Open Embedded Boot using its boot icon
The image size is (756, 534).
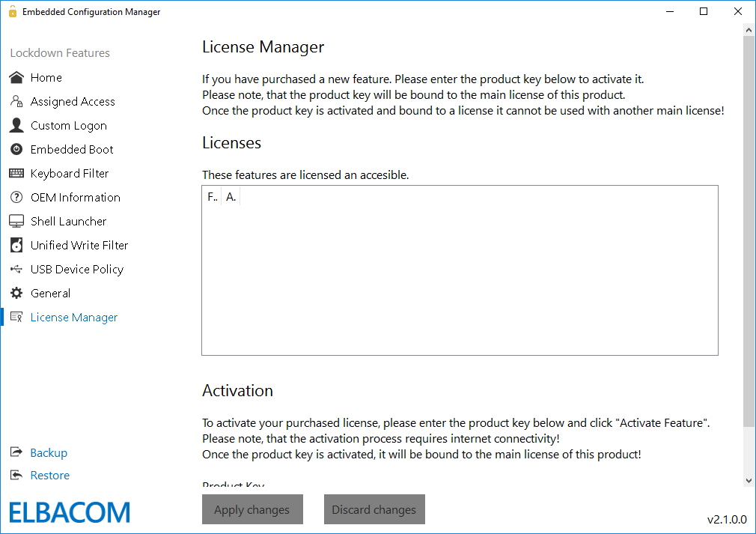16,149
